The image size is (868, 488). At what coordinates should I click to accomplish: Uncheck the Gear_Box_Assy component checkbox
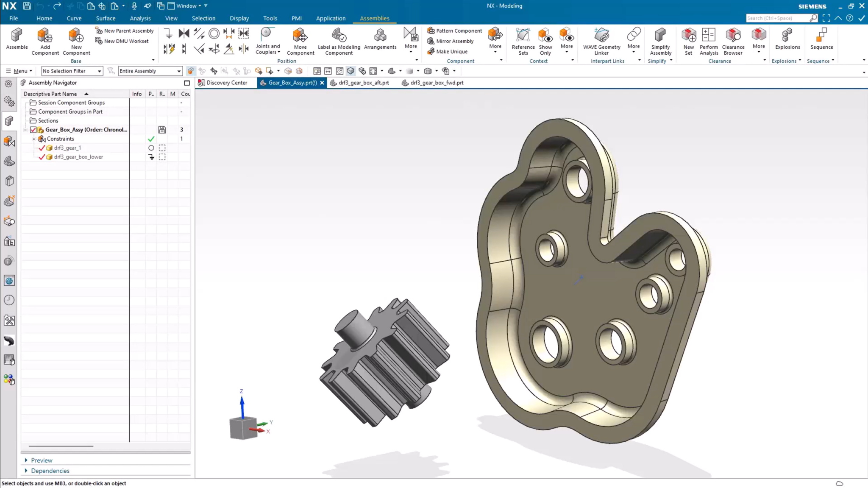[x=33, y=130]
